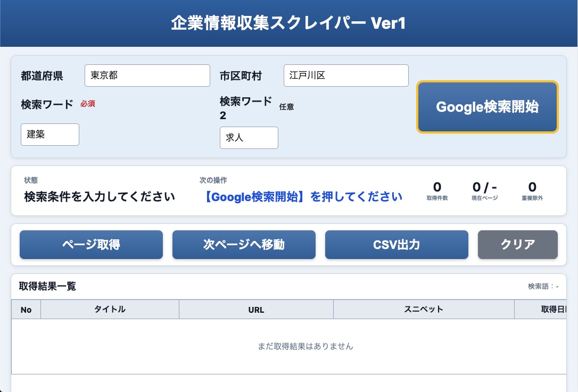The image size is (578, 392).
Task: Click the スニペット column header
Action: click(424, 310)
